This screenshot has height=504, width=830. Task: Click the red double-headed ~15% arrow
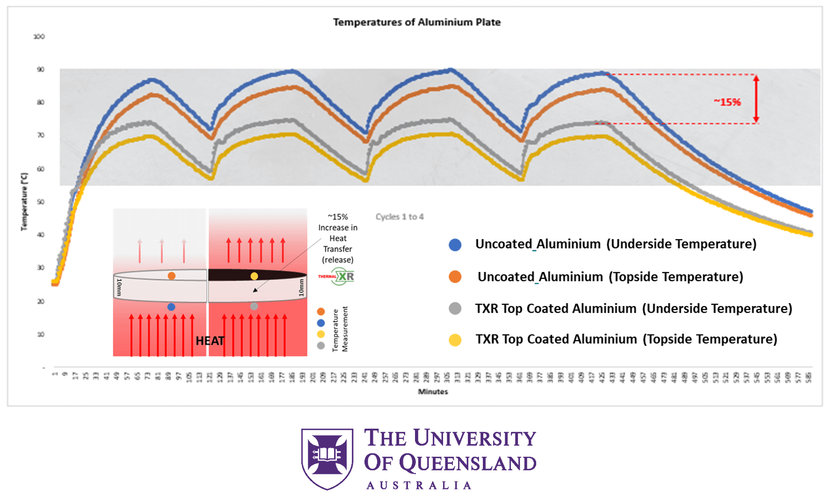pos(756,99)
